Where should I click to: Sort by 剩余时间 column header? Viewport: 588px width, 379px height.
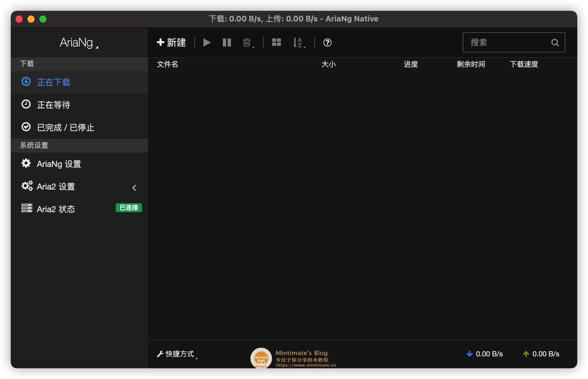pos(471,64)
